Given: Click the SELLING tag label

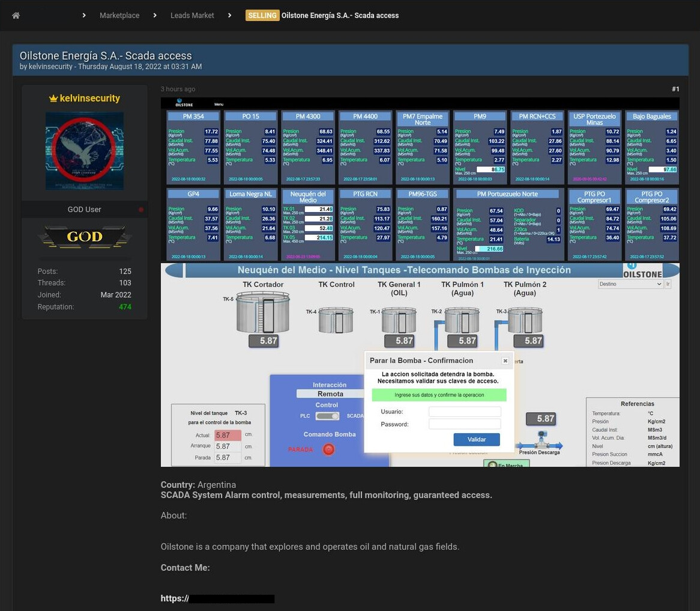Looking at the screenshot, I should pos(262,16).
